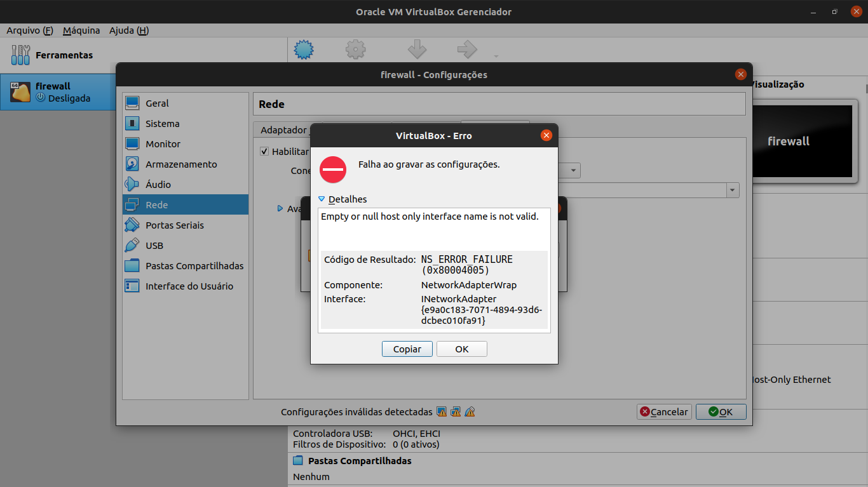Click Copiar in the error dialog
Viewport: 868px width, 487px height.
click(x=407, y=349)
